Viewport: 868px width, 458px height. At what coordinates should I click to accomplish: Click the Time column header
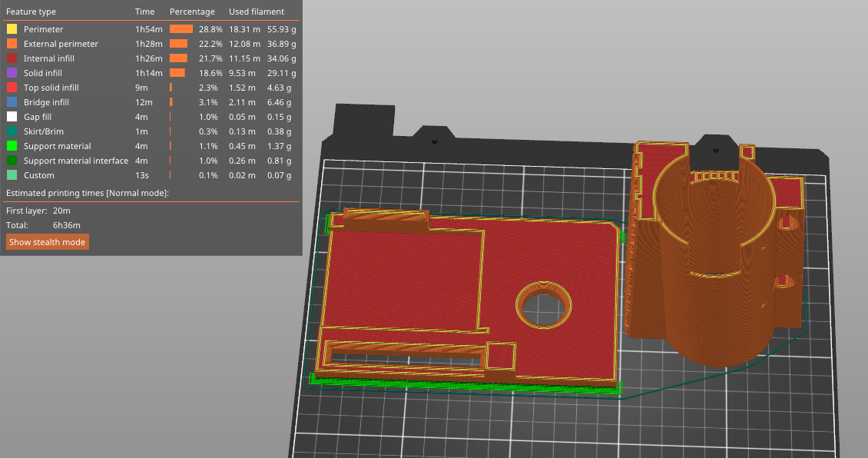[144, 12]
